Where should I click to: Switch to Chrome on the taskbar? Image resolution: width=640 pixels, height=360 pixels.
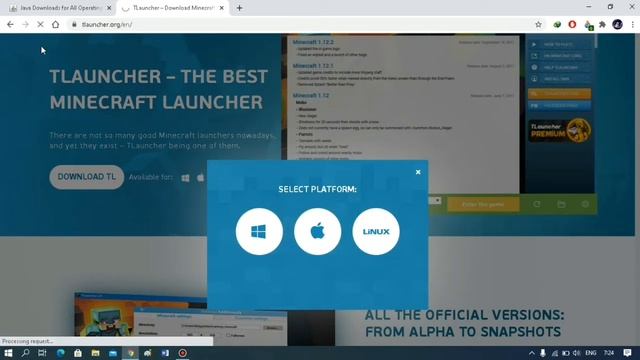point(131,353)
